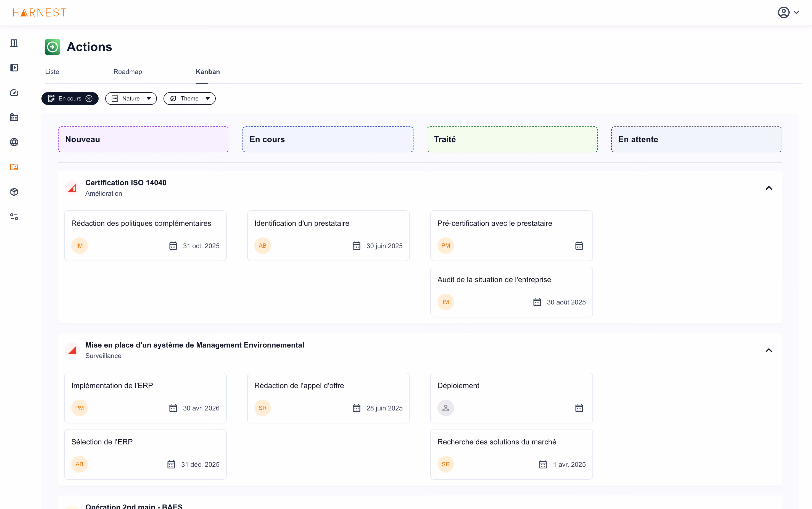This screenshot has width=812, height=509.
Task: Collapse the Certification ISO 14040 group
Action: pos(769,188)
